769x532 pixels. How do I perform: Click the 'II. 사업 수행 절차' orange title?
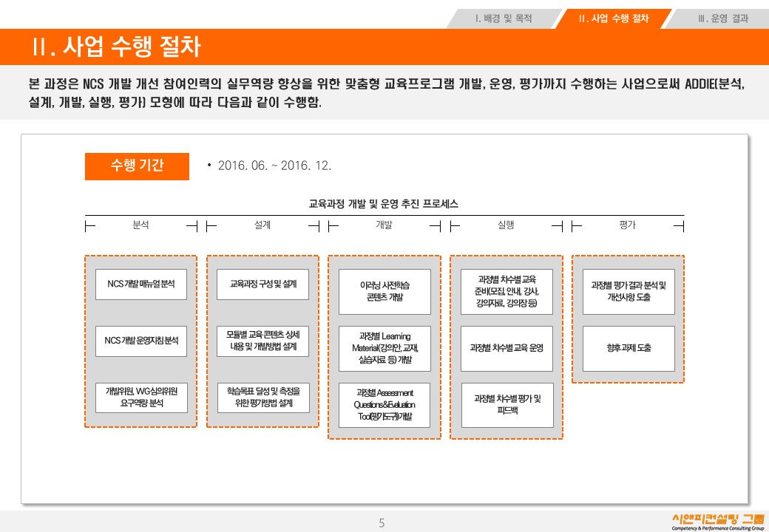pyautogui.click(x=117, y=47)
